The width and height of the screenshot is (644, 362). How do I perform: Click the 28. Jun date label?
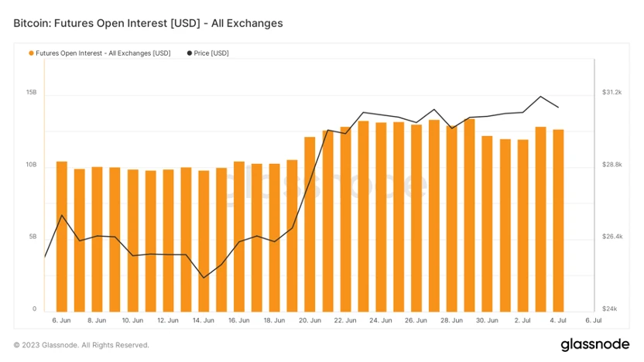451,319
